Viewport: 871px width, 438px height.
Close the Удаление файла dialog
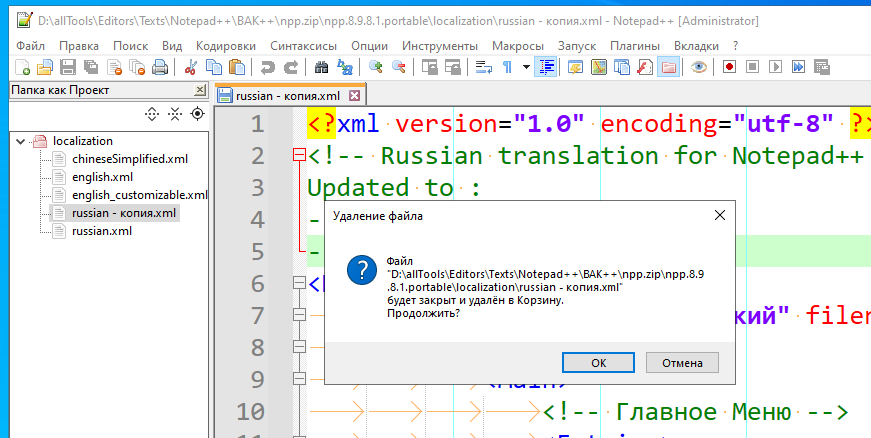point(719,215)
